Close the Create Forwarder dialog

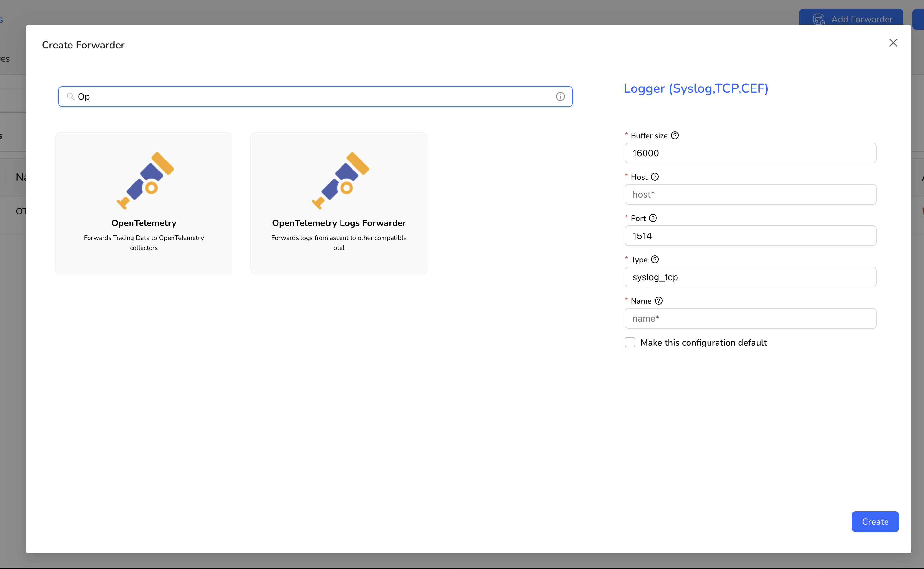(893, 43)
